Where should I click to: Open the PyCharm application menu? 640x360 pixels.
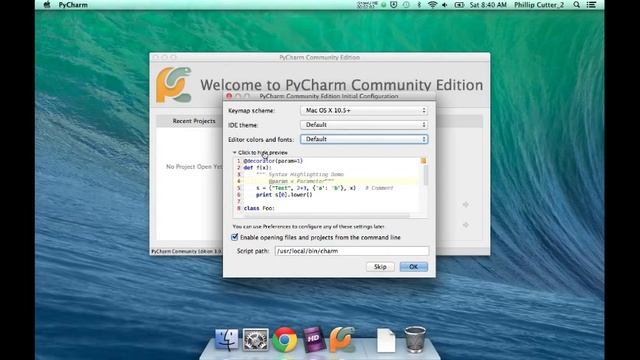[73, 5]
